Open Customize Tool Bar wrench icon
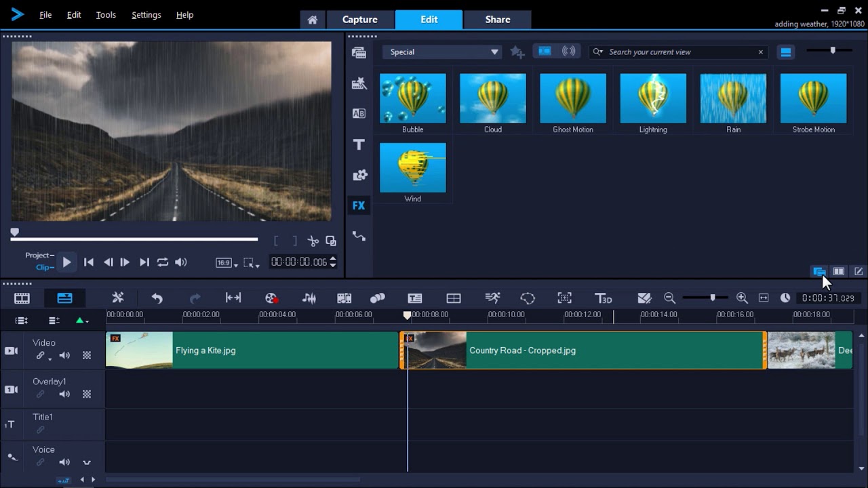The image size is (868, 488). pos(118,298)
